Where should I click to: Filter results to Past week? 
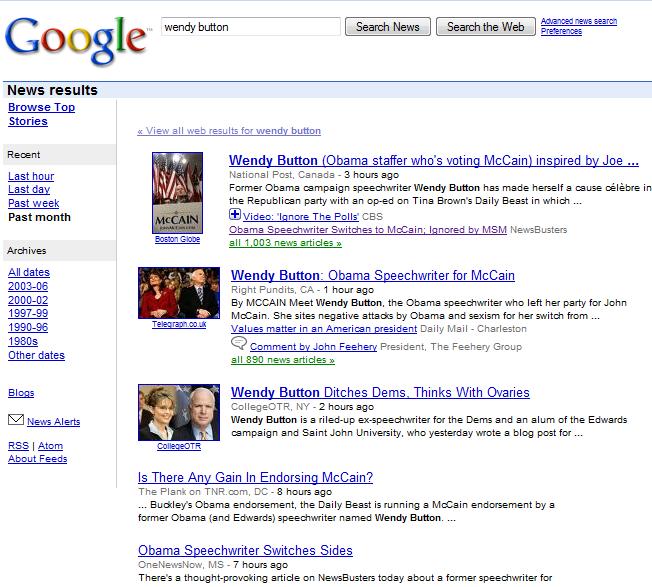pyautogui.click(x=34, y=203)
